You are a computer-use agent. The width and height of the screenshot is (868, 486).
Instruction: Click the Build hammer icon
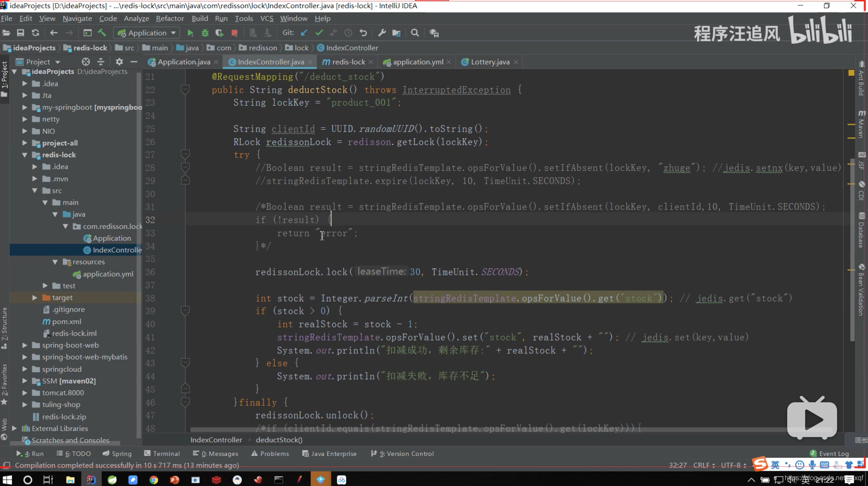(102, 33)
